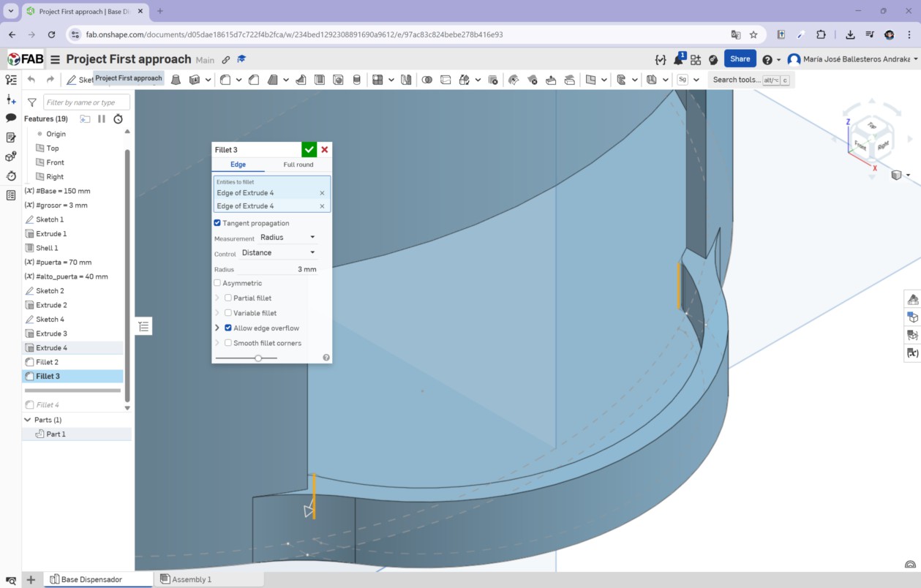Viewport: 921px width, 588px height.
Task: Select the Loft tool icon
Action: pos(176,80)
